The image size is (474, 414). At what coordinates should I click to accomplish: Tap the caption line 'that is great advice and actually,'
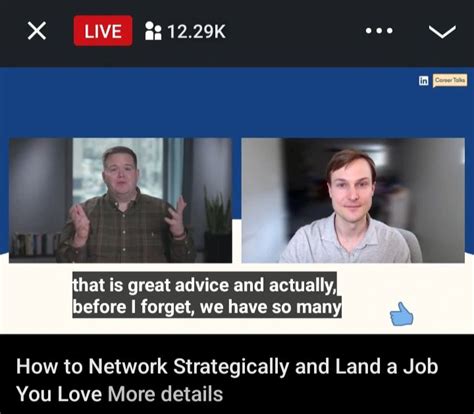click(205, 284)
